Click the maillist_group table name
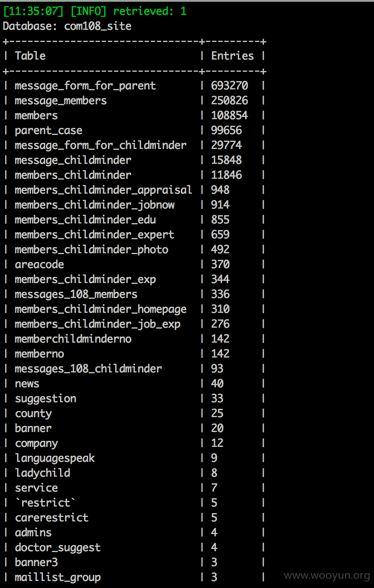The image size is (374, 588). [58, 577]
